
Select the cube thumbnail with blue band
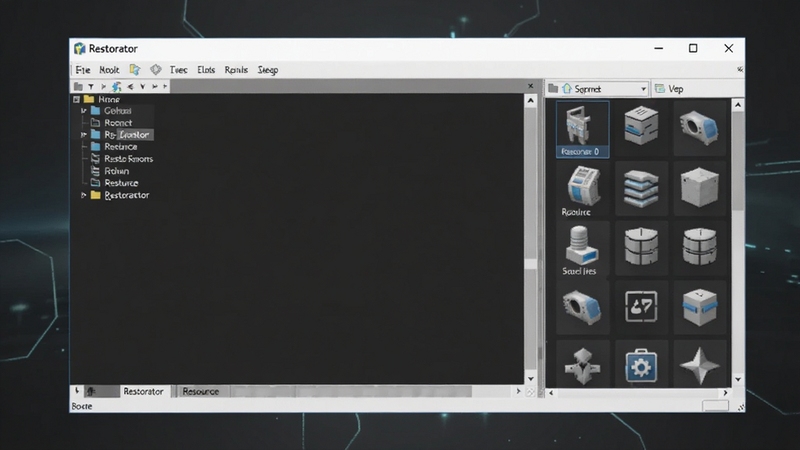point(699,307)
